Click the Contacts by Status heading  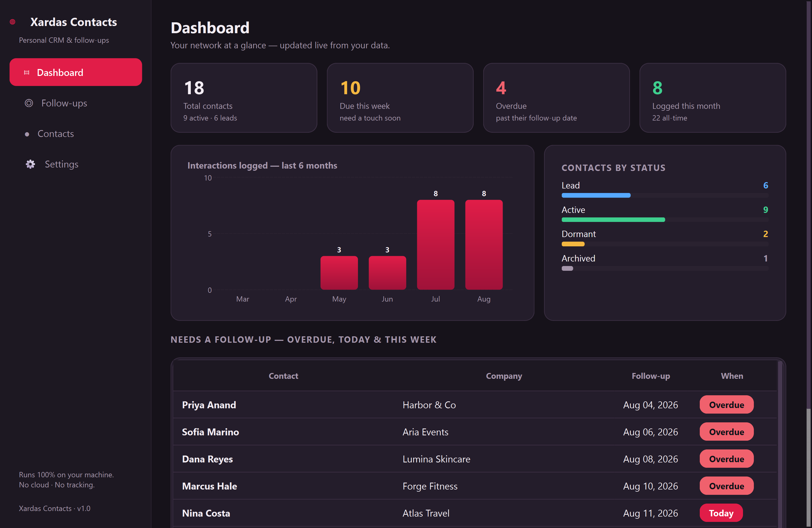[613, 168]
